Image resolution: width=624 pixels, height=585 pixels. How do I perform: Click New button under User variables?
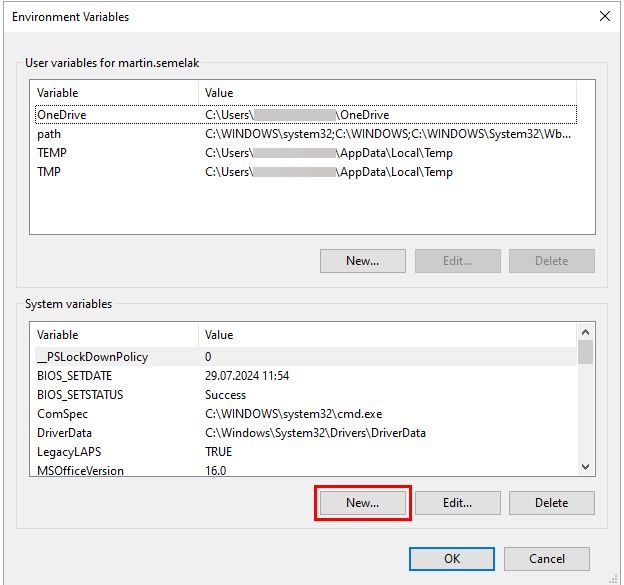click(x=362, y=261)
